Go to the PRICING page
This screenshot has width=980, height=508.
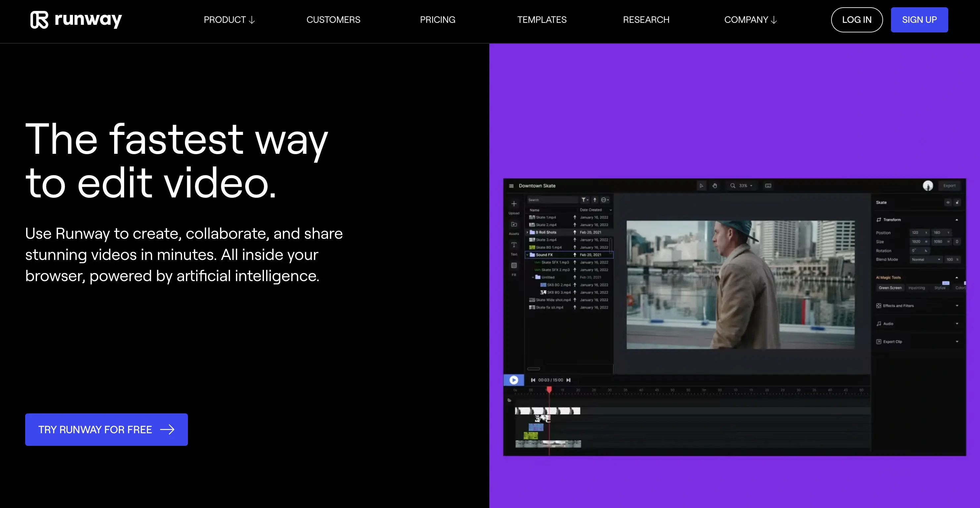click(x=437, y=20)
